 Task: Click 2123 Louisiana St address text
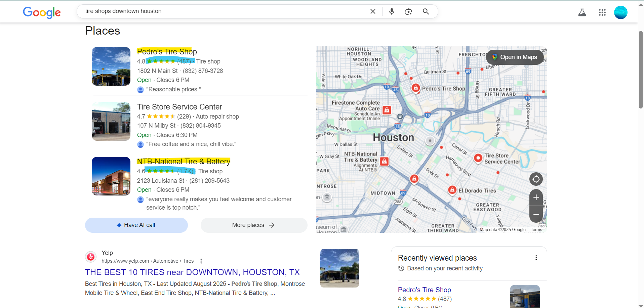pos(161,181)
